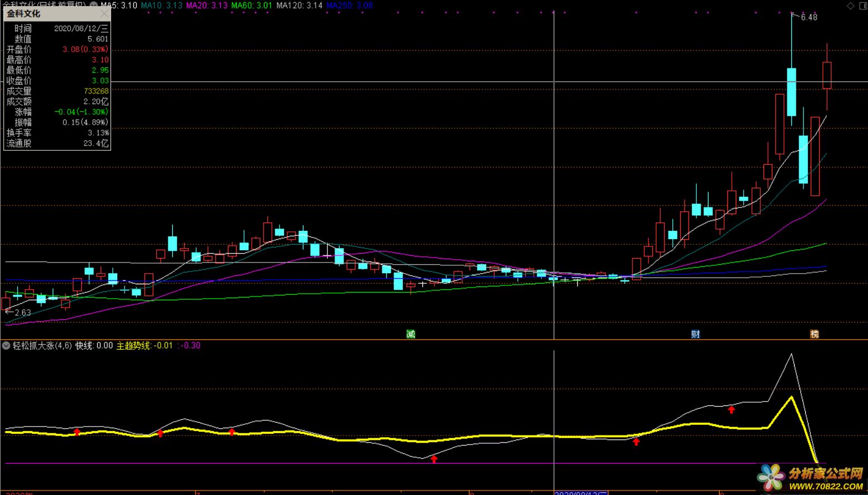
Task: Click the 换手率 3.13% row
Action: (x=57, y=133)
